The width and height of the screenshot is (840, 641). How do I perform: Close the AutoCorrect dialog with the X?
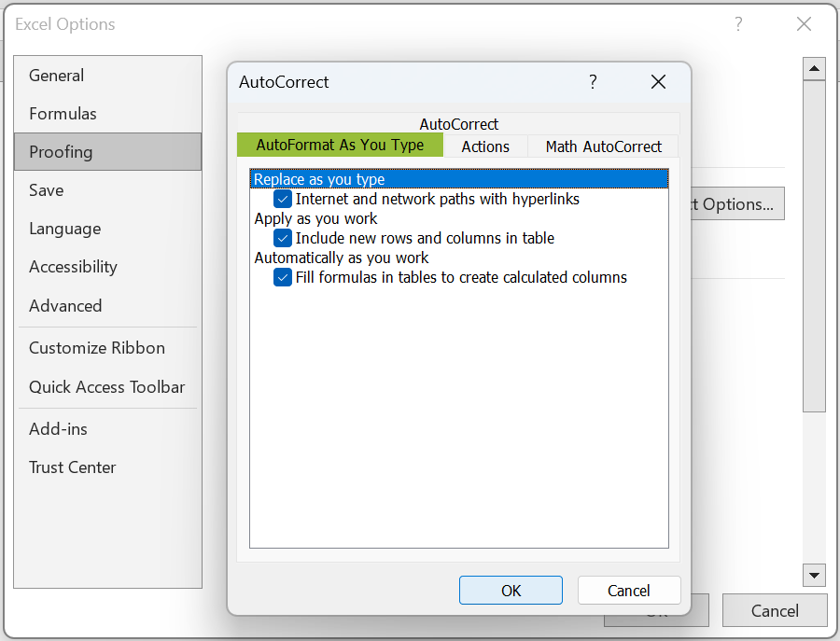tap(658, 82)
